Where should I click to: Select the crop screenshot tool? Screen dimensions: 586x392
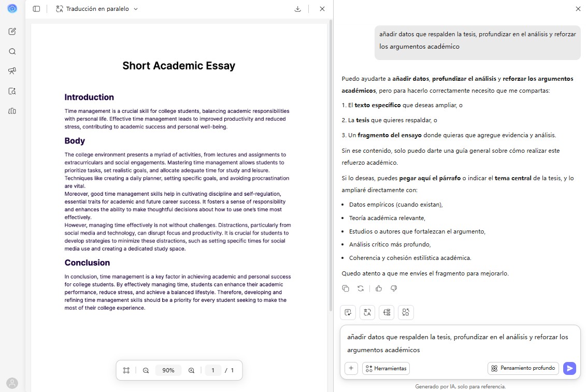pos(126,370)
